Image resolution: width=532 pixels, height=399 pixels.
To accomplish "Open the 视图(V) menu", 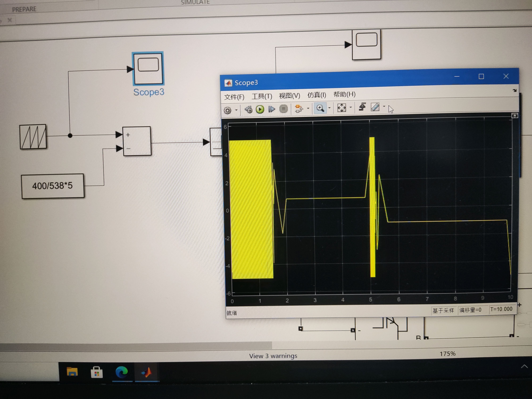I will (x=289, y=96).
